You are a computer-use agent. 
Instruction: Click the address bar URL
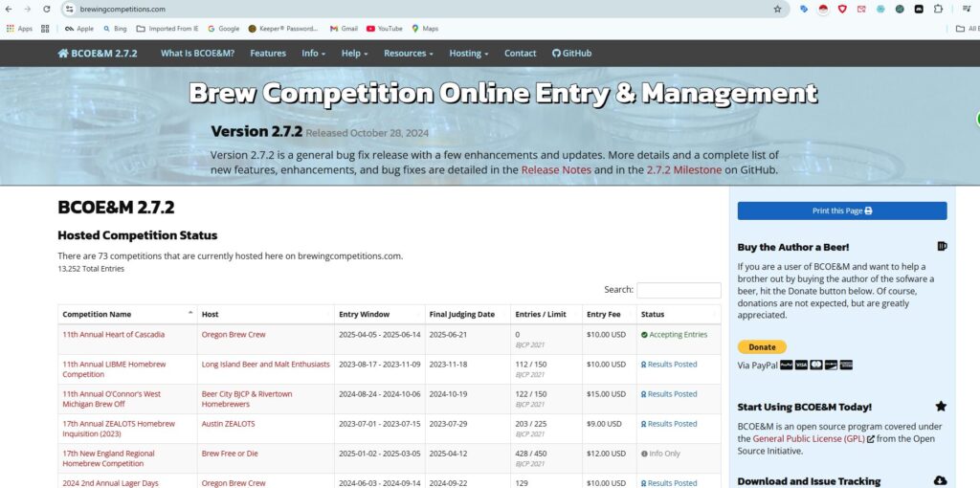[122, 10]
